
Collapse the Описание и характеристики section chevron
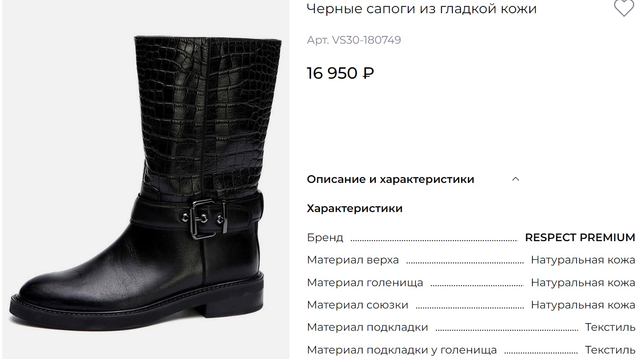tap(516, 179)
